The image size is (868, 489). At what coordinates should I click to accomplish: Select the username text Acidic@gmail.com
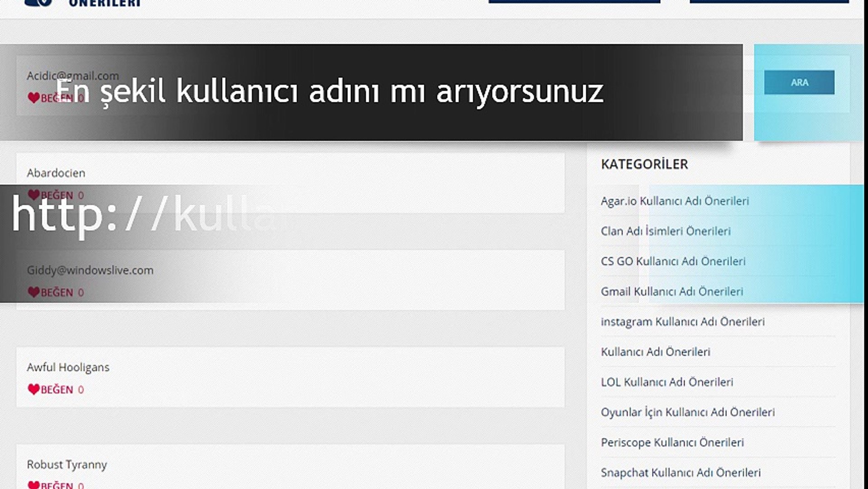pos(72,76)
